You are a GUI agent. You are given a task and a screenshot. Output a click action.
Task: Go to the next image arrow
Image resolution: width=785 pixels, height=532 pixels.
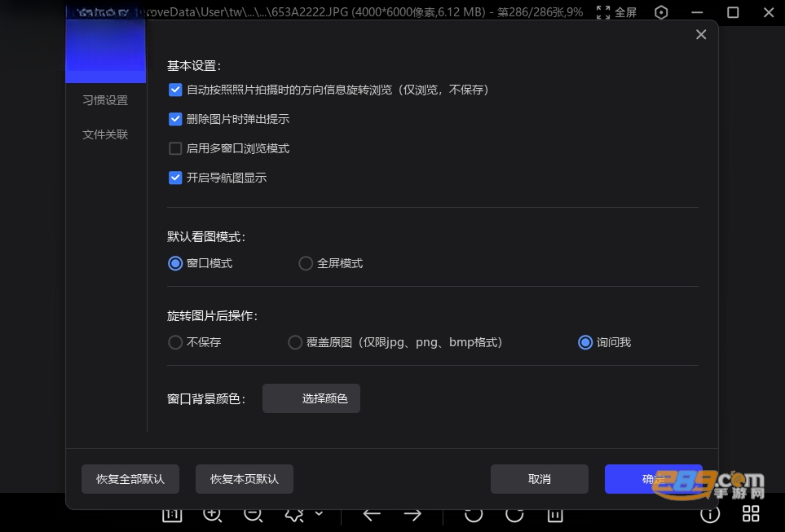click(412, 515)
